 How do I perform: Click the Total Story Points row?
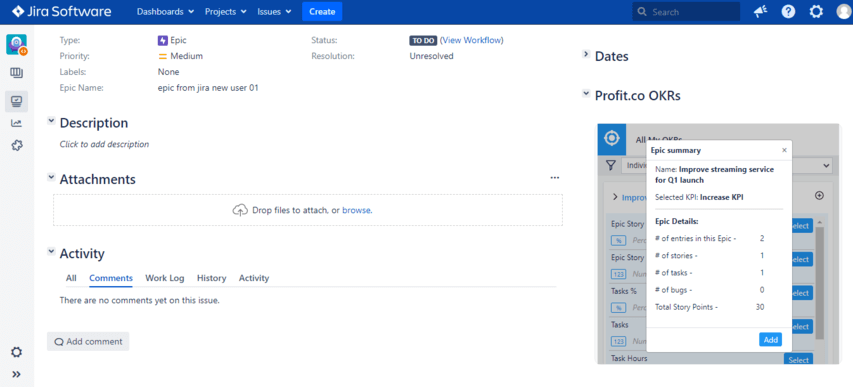click(x=710, y=307)
